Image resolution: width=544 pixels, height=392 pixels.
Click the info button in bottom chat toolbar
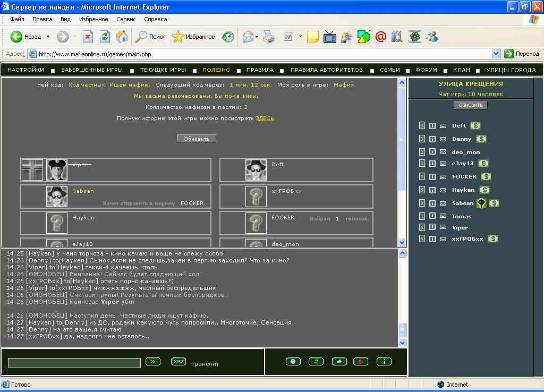coord(384,362)
